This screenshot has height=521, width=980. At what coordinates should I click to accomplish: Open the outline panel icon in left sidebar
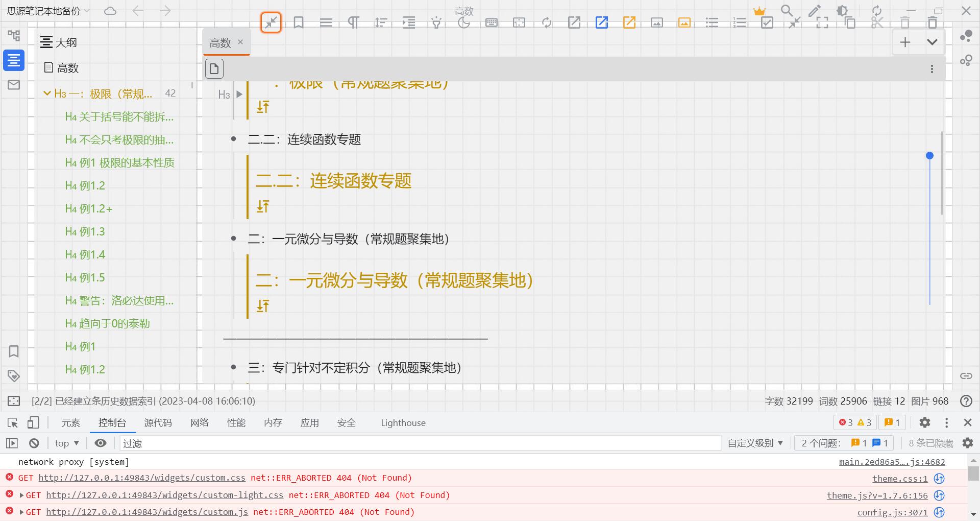(14, 60)
